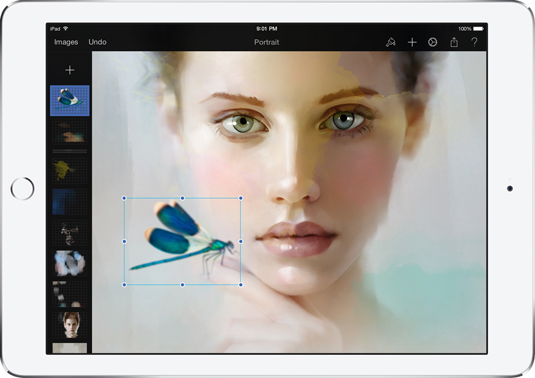535x378 pixels.
Task: Click the right-middle selection handle
Action: (241, 241)
